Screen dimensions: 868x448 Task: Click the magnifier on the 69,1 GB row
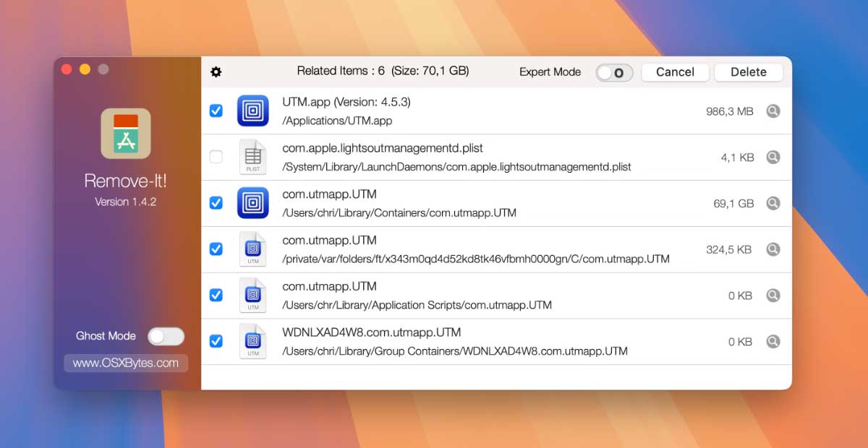point(773,203)
